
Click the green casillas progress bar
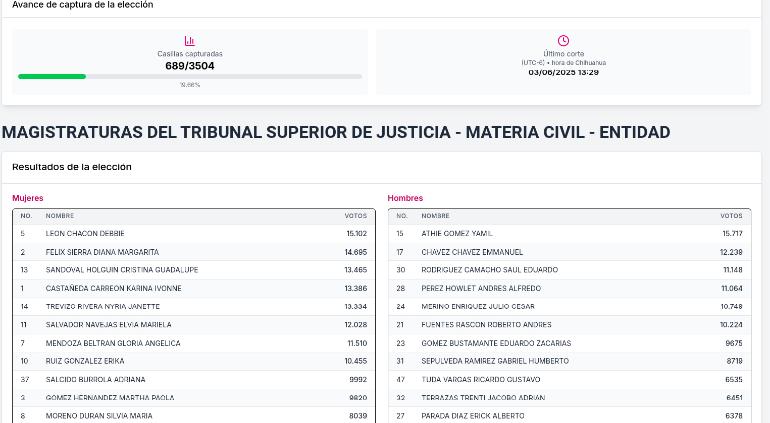52,76
